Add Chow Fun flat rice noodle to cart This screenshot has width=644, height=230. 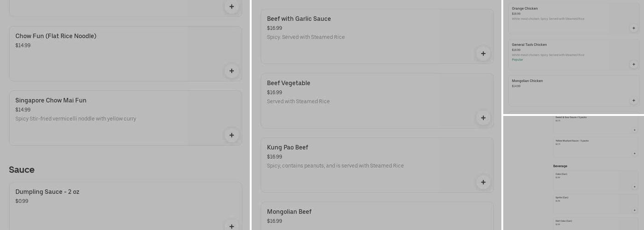click(231, 71)
